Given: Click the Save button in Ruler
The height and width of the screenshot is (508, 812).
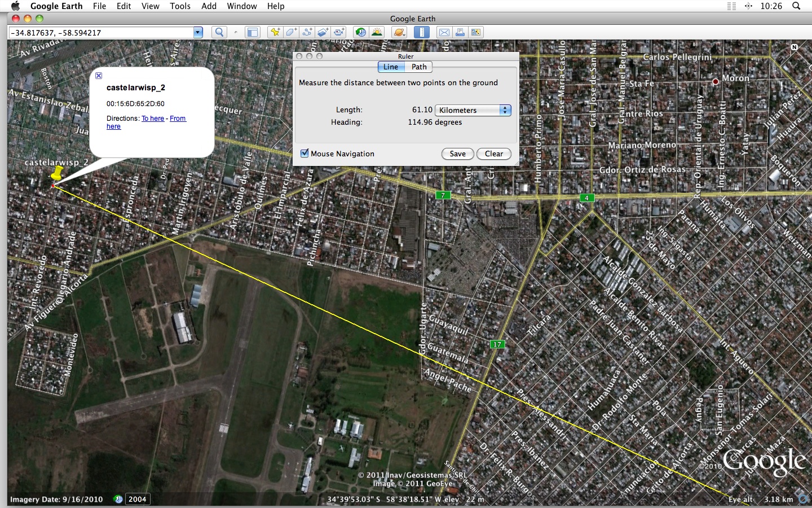Looking at the screenshot, I should [x=457, y=154].
